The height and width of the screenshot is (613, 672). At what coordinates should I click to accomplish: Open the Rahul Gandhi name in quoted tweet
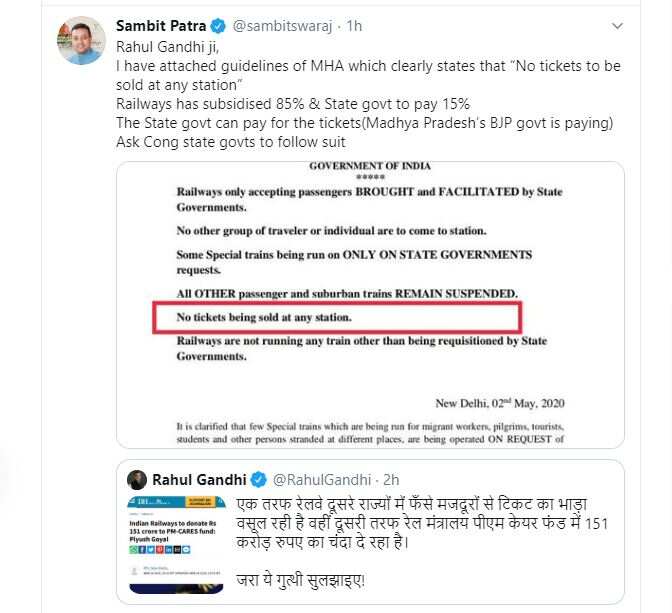pyautogui.click(x=199, y=480)
